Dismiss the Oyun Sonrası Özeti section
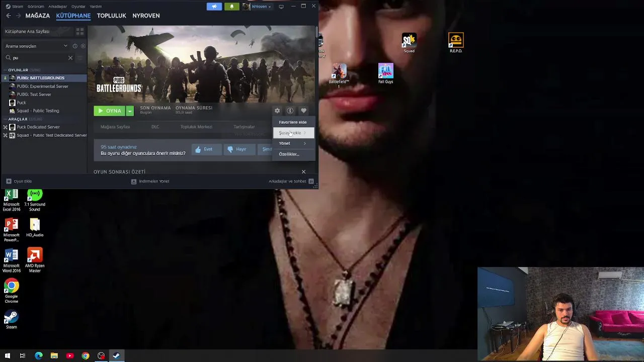The height and width of the screenshot is (362, 644). [x=303, y=172]
